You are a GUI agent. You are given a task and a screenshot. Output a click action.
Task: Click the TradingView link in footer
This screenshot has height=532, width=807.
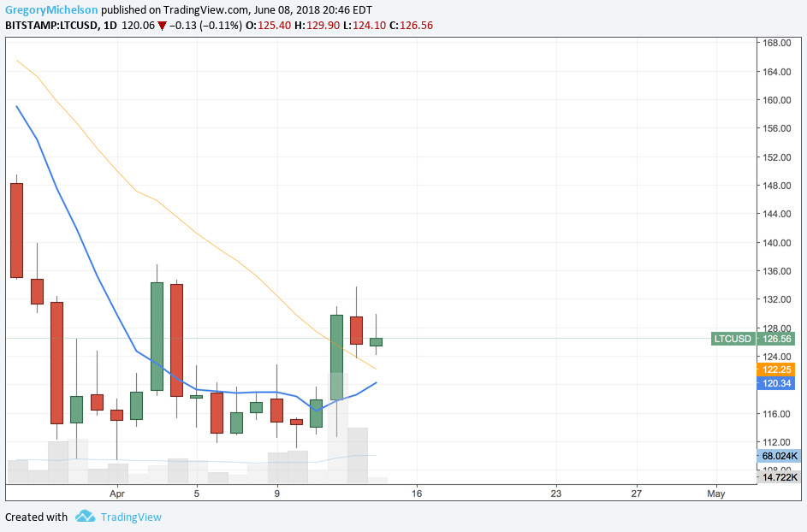pos(131,517)
